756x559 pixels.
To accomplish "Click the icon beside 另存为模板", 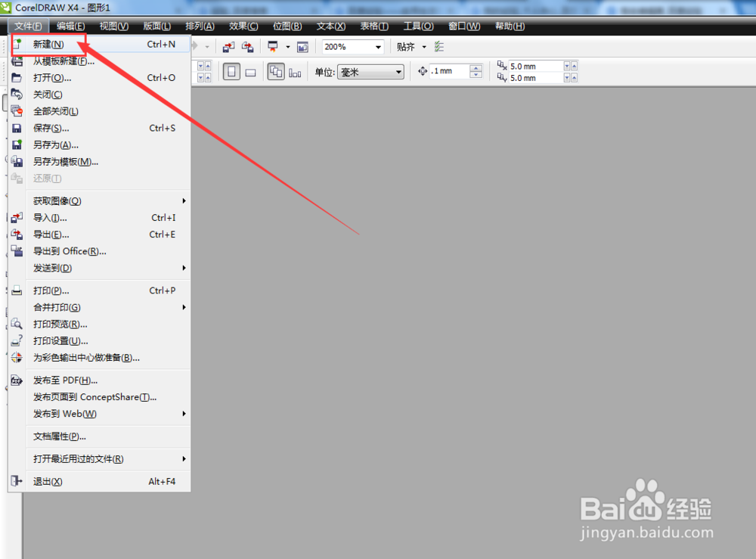I will click(17, 162).
